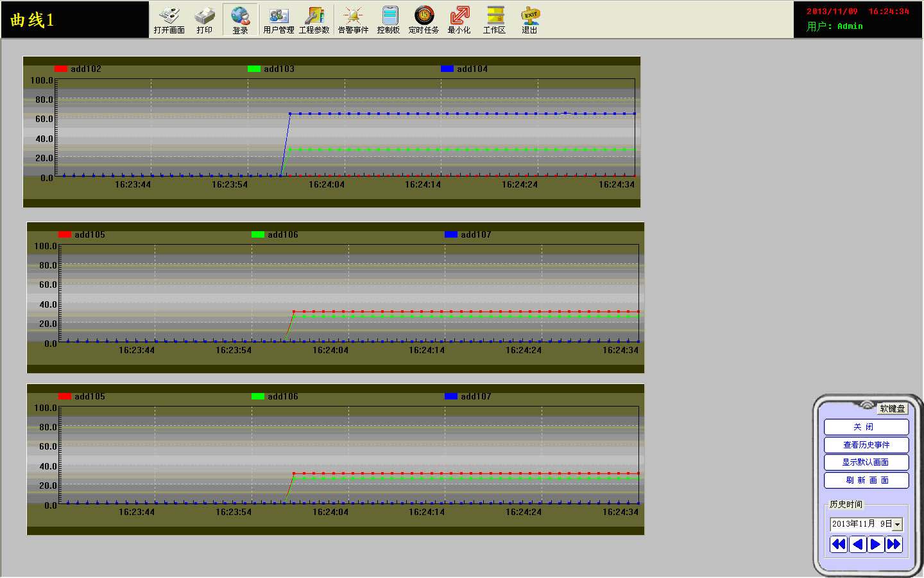Click 查看历史事件 (View History Events) button

[x=866, y=444]
